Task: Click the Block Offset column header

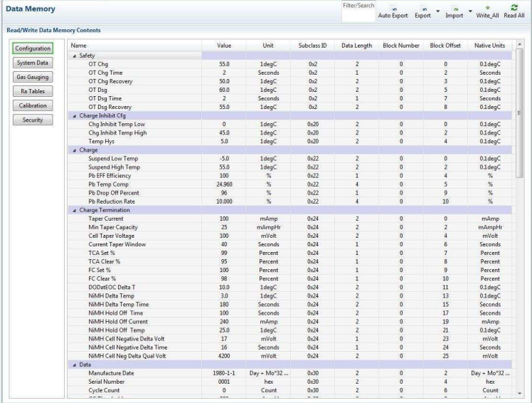Action: [x=445, y=46]
